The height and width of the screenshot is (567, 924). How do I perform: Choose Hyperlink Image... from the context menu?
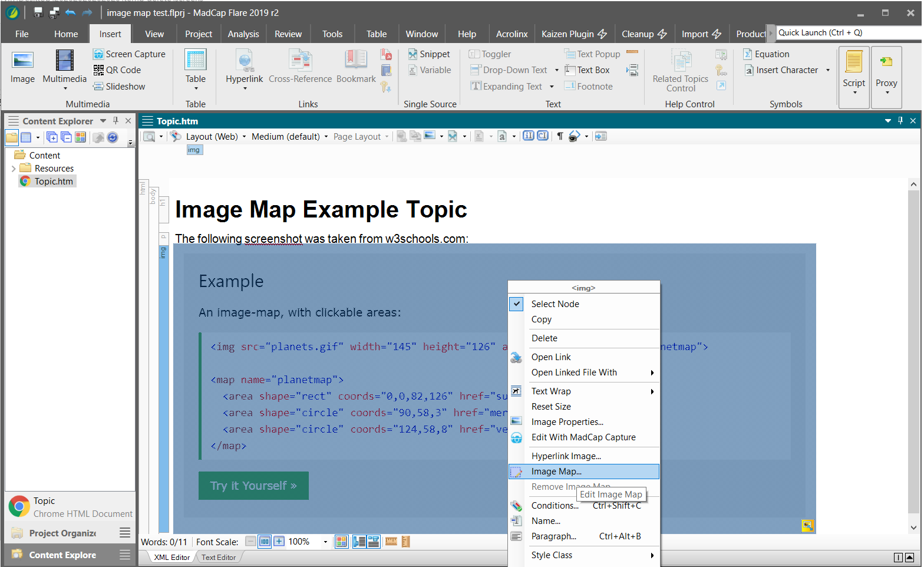point(583,456)
